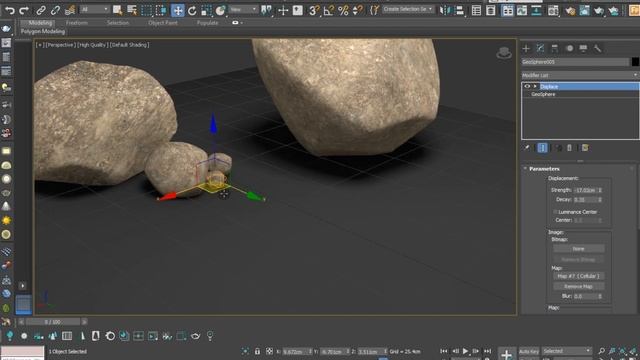Switch to the Selection ribbon tab
Viewport: 640px width, 360px height.
click(x=118, y=23)
